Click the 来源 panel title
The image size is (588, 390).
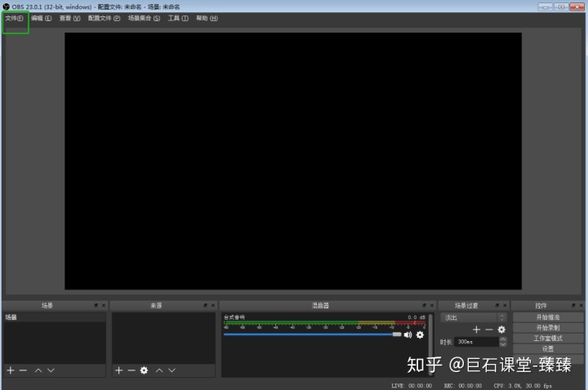point(156,305)
